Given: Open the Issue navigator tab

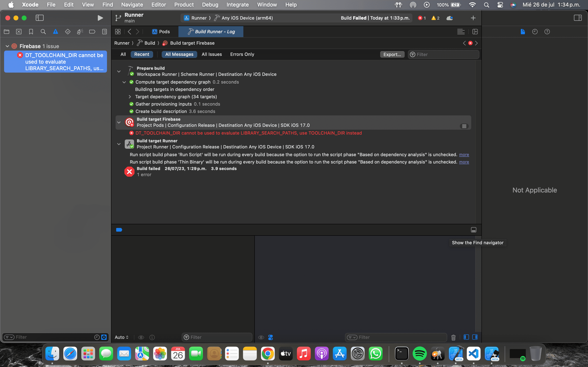Looking at the screenshot, I should (55, 32).
